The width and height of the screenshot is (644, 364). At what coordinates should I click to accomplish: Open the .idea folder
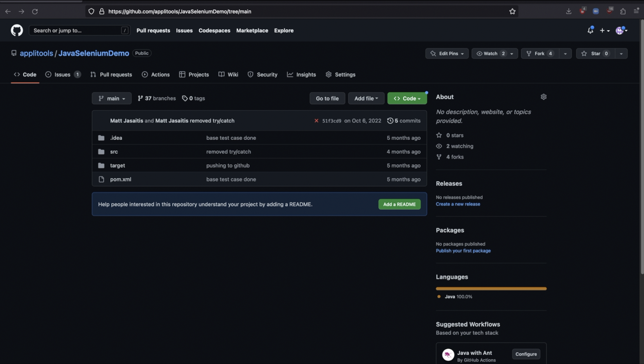click(116, 138)
